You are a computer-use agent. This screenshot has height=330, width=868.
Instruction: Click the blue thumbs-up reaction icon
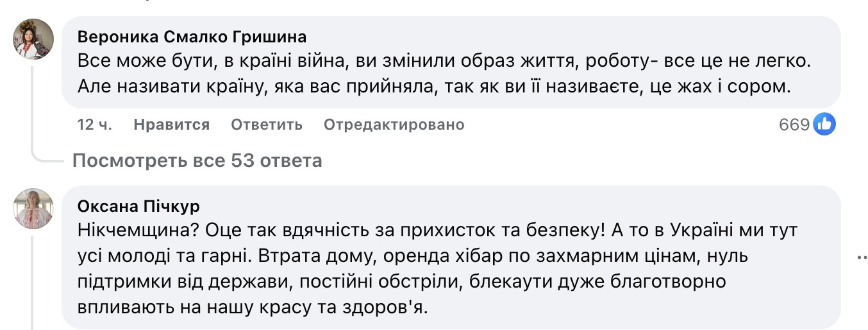click(x=824, y=124)
